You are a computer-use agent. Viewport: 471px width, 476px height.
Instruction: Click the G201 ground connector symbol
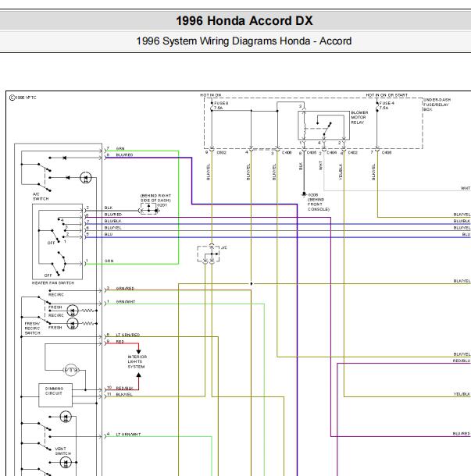click(148, 209)
